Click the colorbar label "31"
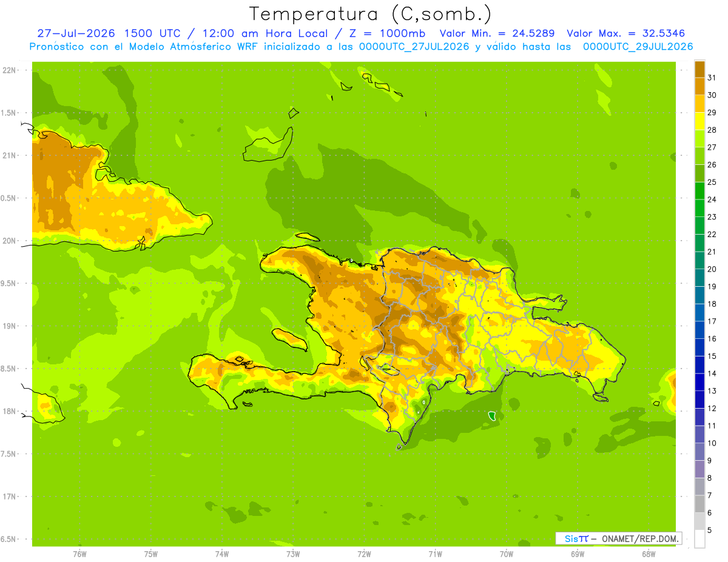Image resolution: width=728 pixels, height=562 pixels. pyautogui.click(x=711, y=78)
